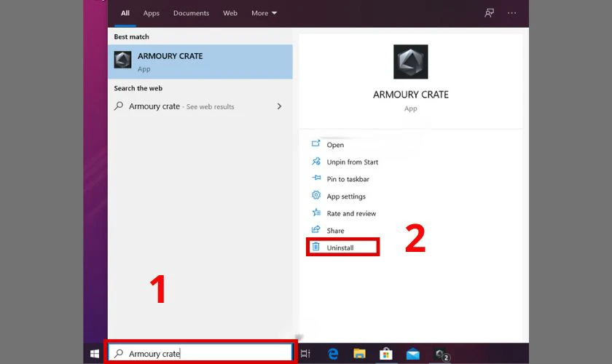Viewport: 612px width, 364px height.
Task: Choose Rate and review
Action: (x=351, y=213)
